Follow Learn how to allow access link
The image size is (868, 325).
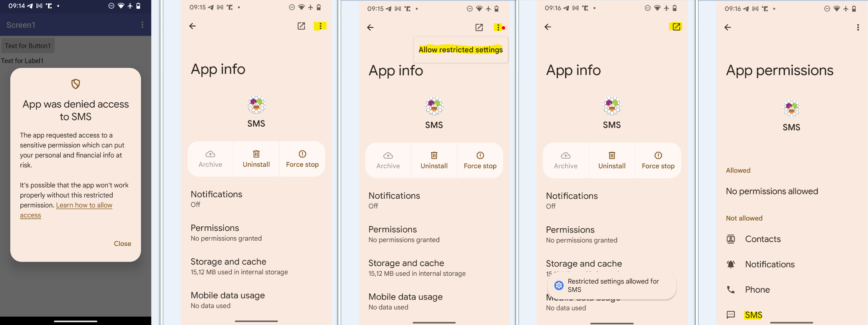(66, 210)
